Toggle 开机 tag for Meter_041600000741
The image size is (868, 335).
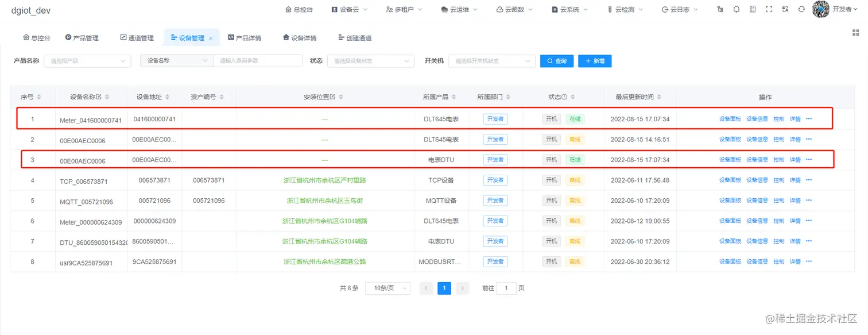coord(551,119)
